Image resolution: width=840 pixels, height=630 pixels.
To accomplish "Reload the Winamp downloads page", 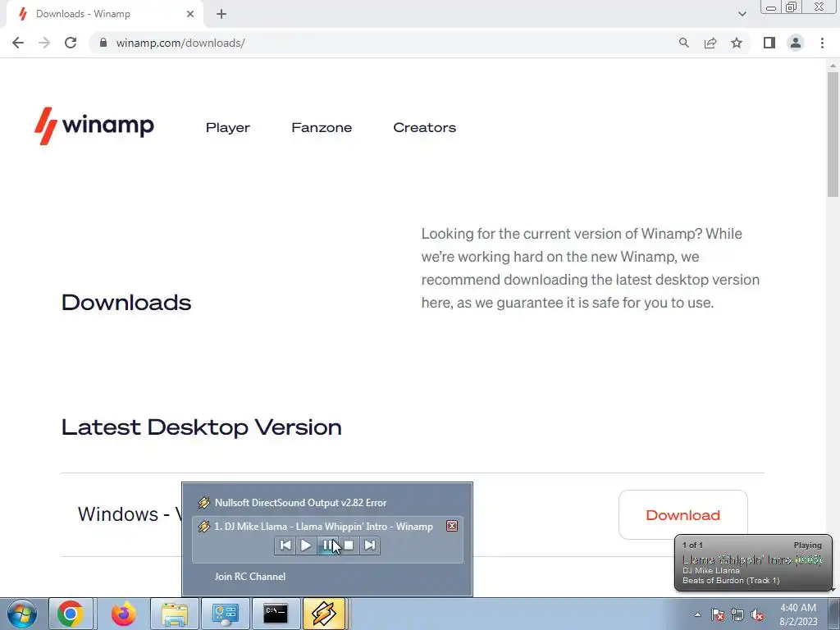I will click(71, 43).
